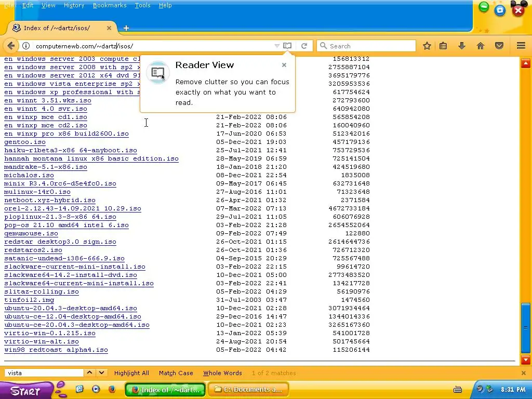Show bookmarks list icon
The width and height of the screenshot is (532, 399).
tap(443, 46)
